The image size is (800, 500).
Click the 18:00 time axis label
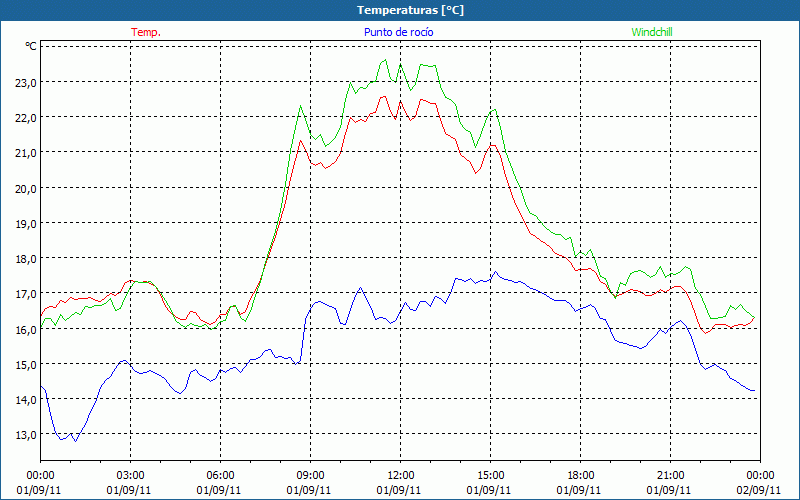click(581, 476)
